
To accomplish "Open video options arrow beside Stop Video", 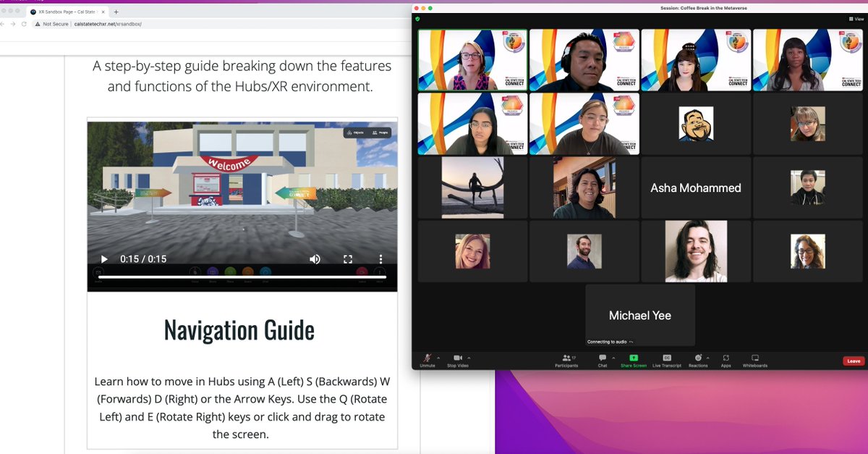I will [469, 358].
